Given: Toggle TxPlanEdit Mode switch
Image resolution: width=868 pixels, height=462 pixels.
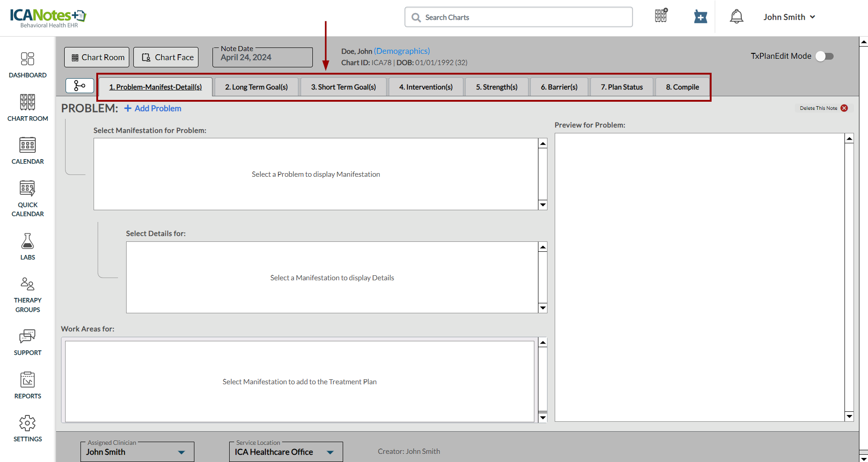Looking at the screenshot, I should point(825,56).
